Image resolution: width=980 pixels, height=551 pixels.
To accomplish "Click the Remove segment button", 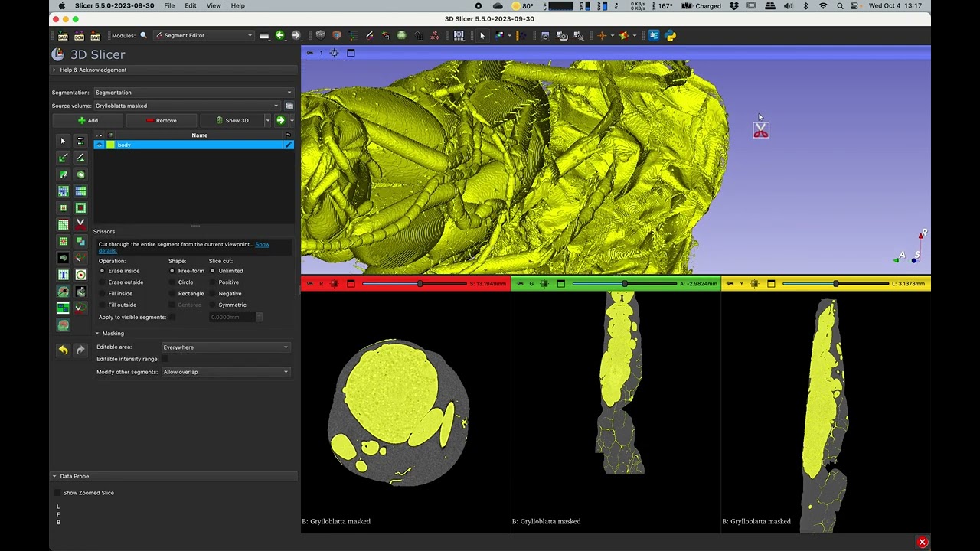I will 161,120.
